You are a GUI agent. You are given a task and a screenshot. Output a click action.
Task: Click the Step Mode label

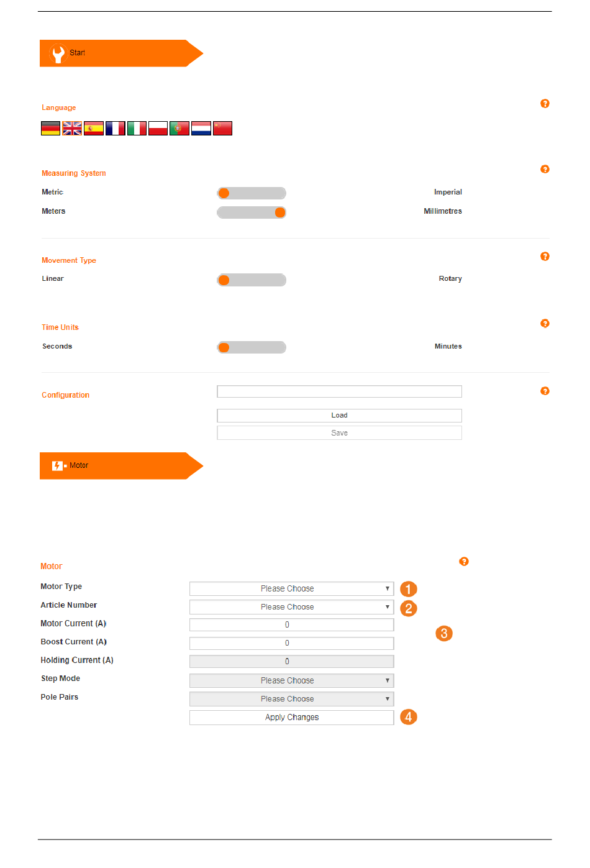[x=60, y=678]
